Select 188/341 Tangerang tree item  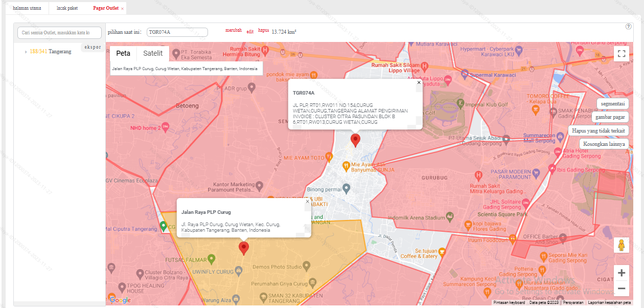(51, 52)
